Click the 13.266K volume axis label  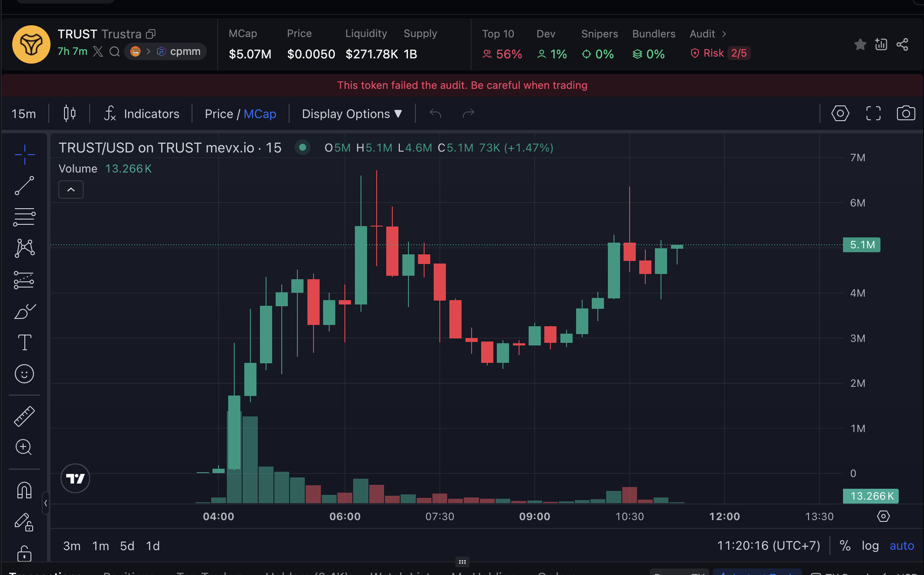click(x=871, y=496)
